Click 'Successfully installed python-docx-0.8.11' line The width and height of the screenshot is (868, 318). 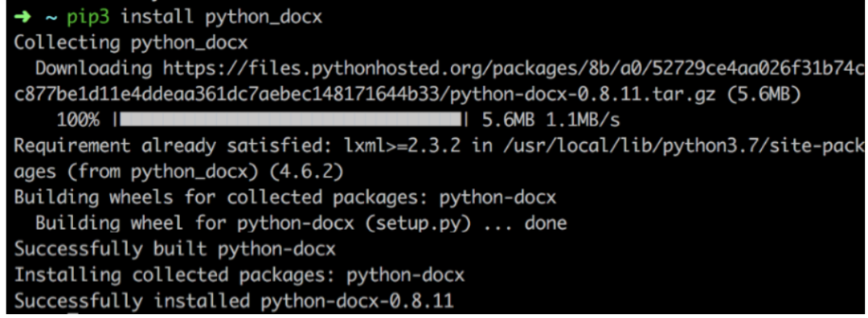click(234, 301)
